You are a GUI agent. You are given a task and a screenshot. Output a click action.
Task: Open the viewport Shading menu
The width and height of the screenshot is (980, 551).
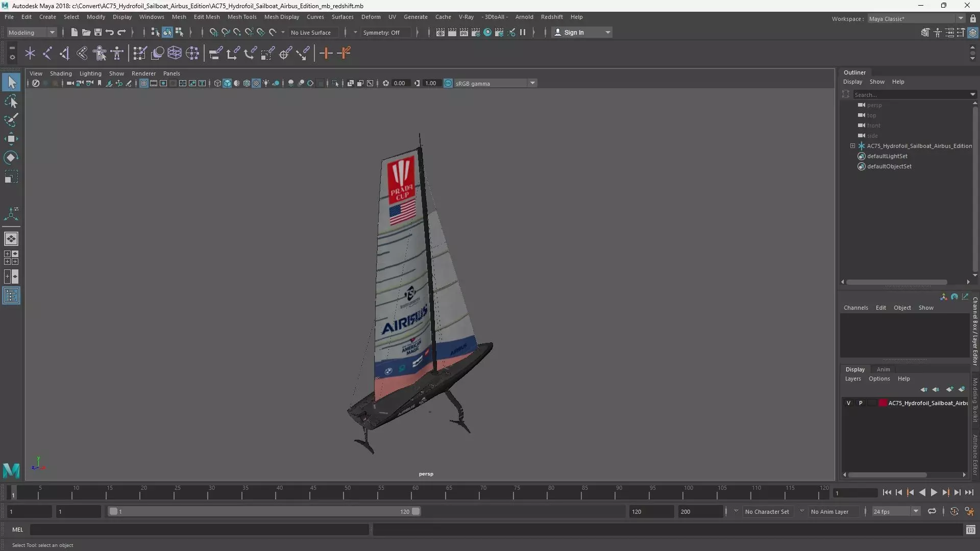pos(61,73)
